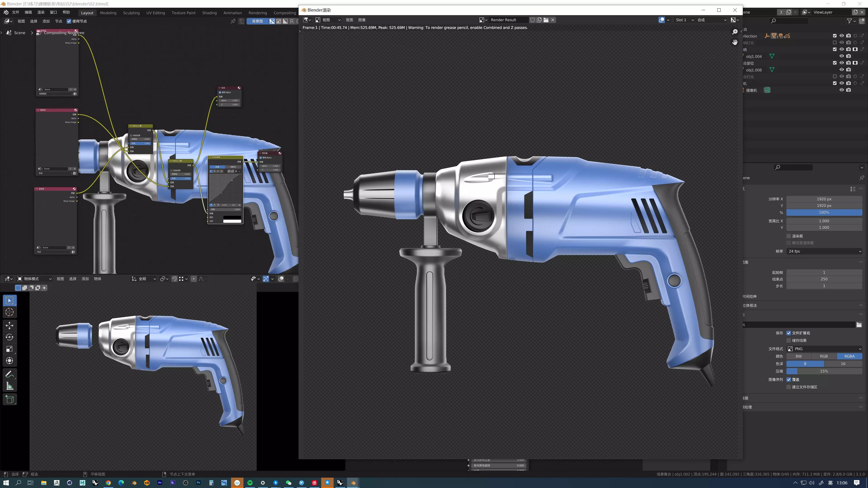The image size is (868, 488).
Task: Open the 渲染 menu in top bar
Action: (41, 12)
